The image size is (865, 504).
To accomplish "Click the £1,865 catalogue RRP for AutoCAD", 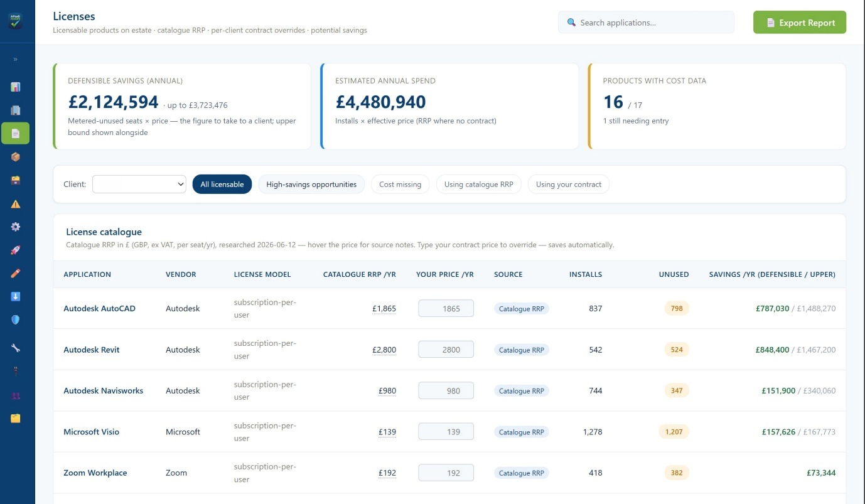I will [x=384, y=308].
